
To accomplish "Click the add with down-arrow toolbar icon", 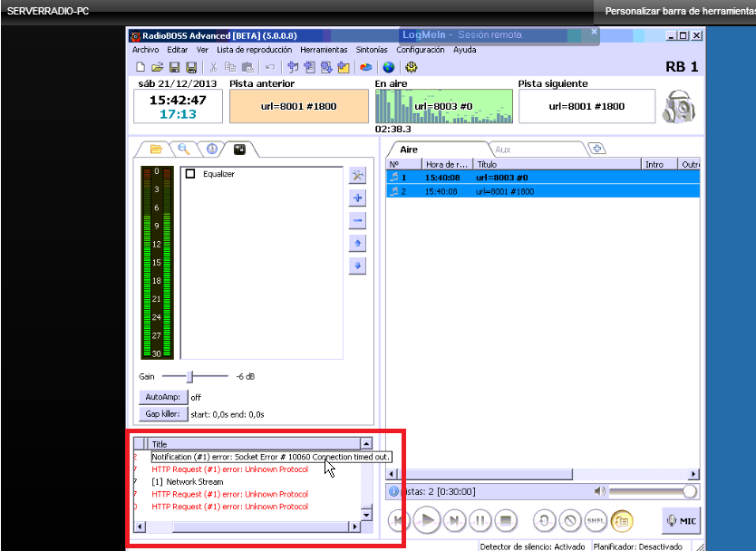I will click(x=326, y=67).
